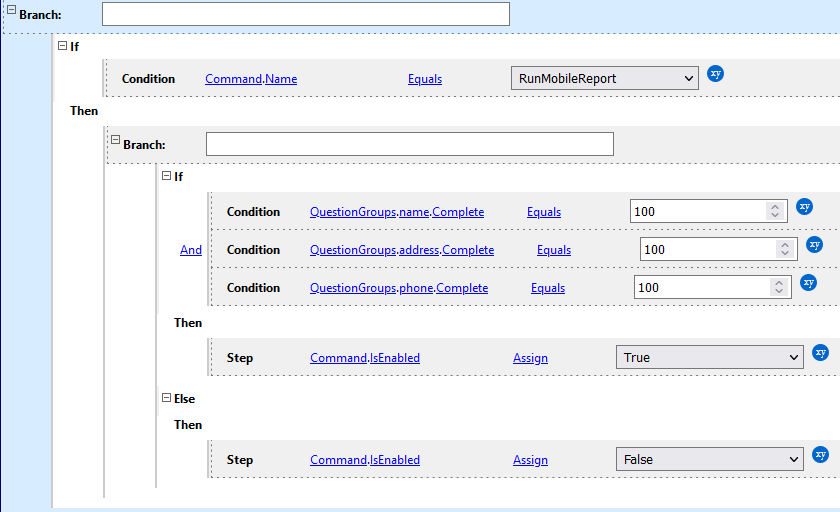Click xy icon on address.Complete condition row

pos(814,245)
